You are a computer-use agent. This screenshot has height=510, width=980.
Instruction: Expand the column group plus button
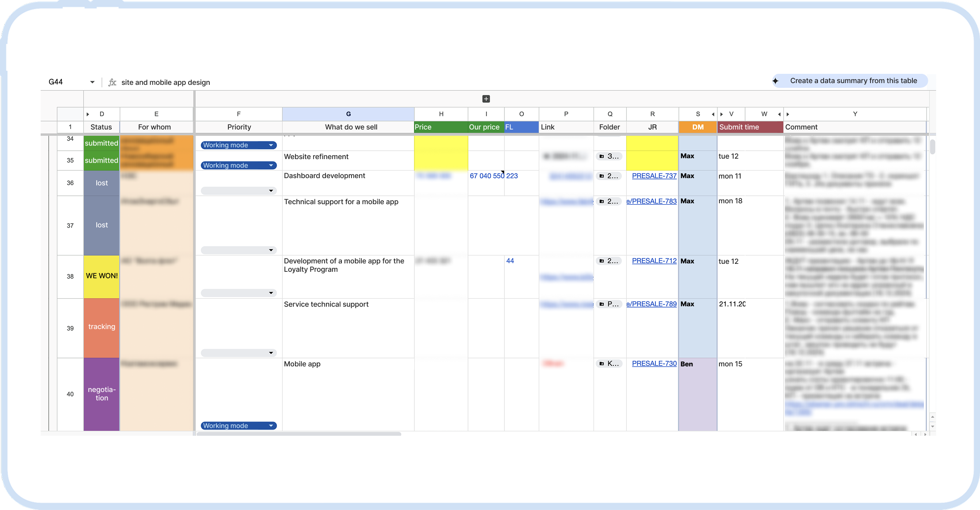click(x=486, y=99)
